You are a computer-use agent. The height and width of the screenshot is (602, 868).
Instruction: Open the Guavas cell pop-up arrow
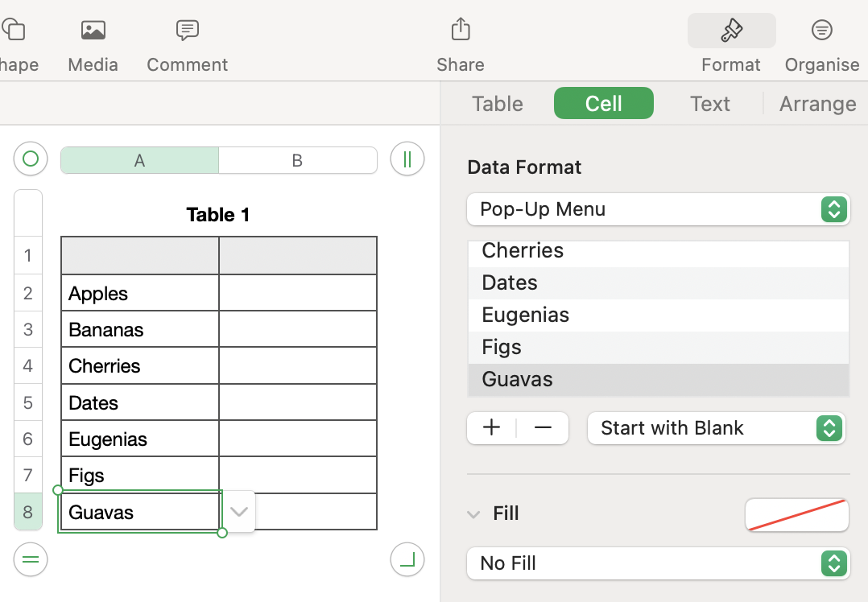pos(238,512)
